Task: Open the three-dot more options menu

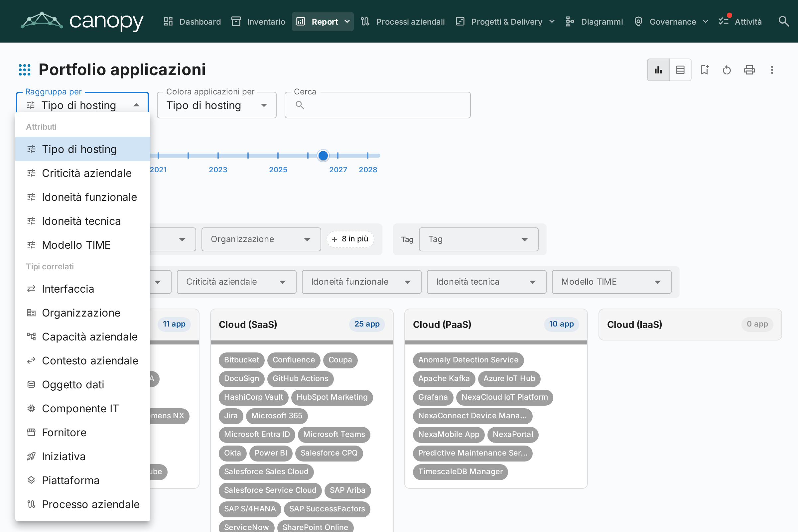Action: 772,70
